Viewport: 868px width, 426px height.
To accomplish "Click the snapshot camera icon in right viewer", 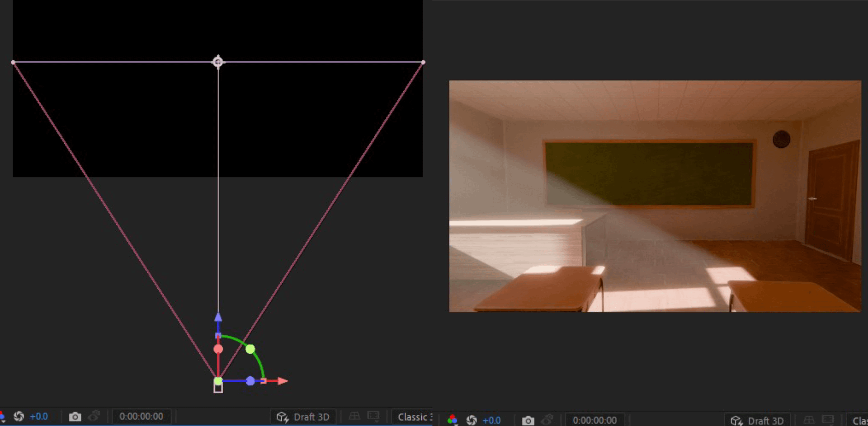I will click(528, 421).
